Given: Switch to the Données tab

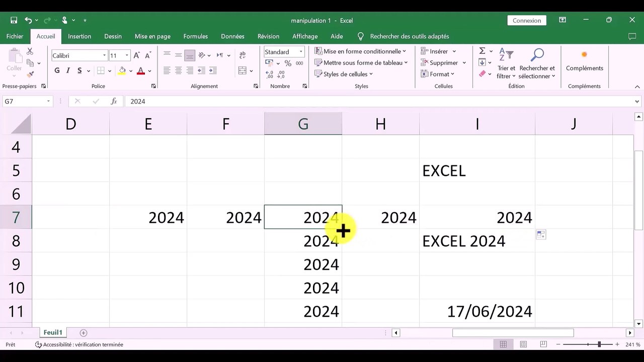Looking at the screenshot, I should click(x=232, y=36).
